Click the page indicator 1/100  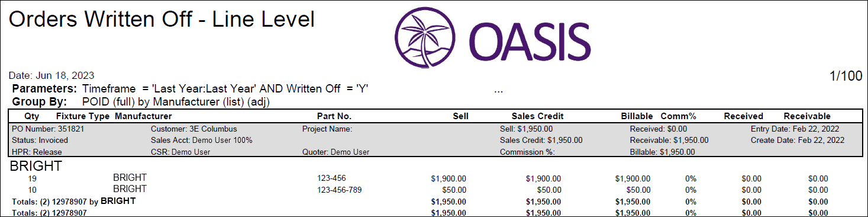coord(846,76)
